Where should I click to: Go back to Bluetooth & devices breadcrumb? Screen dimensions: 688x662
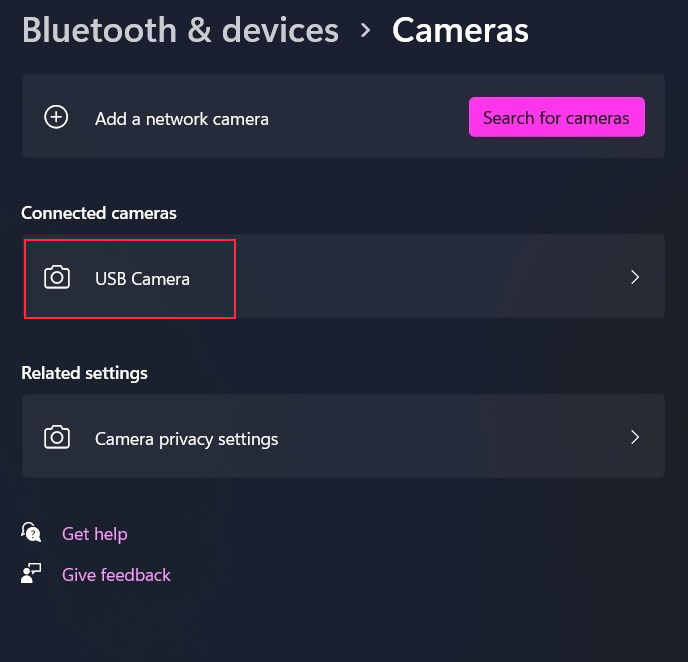coord(180,30)
